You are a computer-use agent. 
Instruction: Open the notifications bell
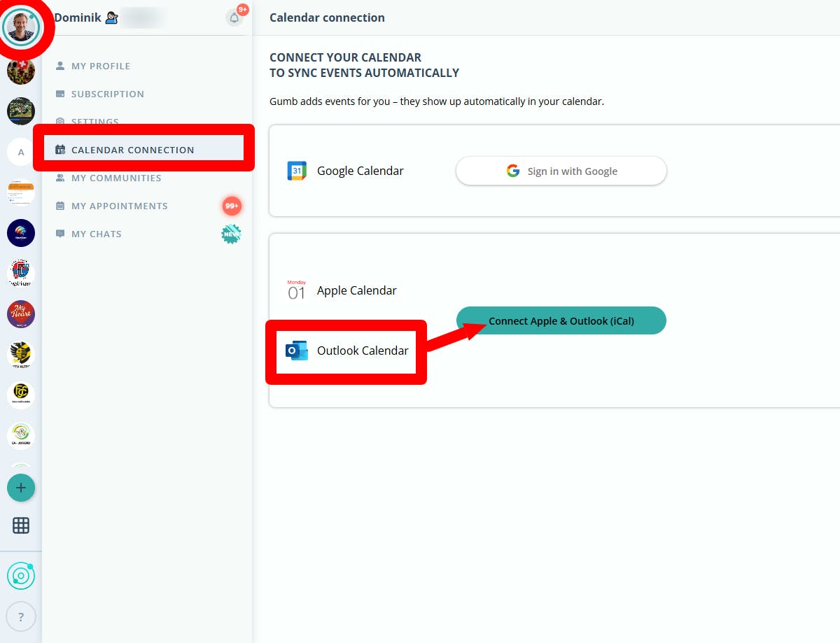pyautogui.click(x=234, y=18)
